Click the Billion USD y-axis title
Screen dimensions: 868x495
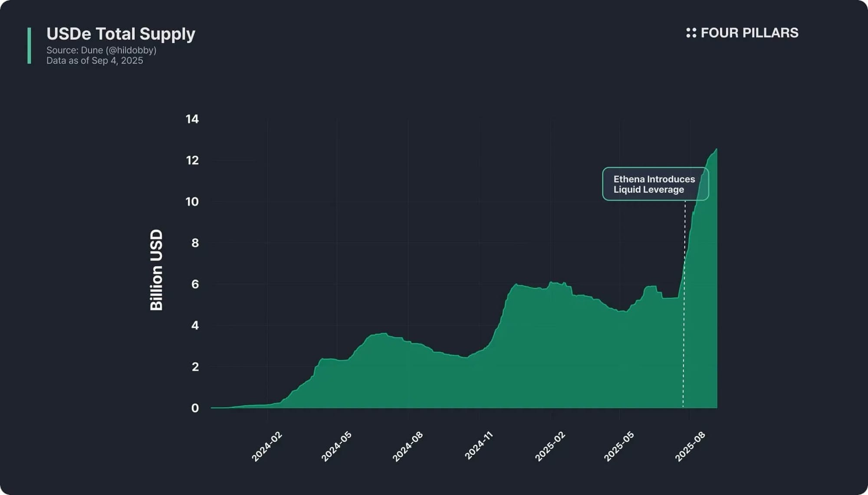click(156, 270)
